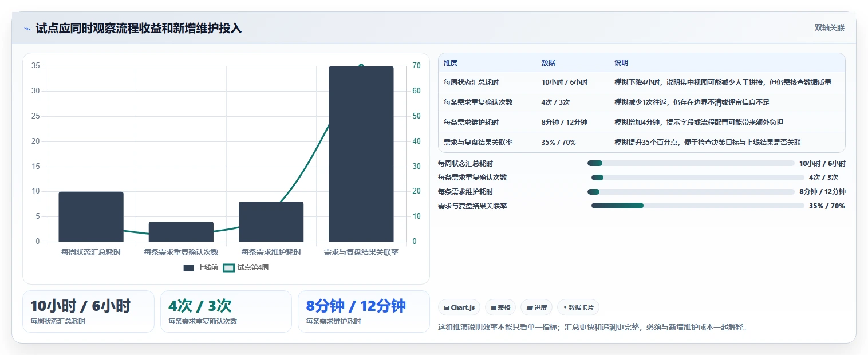
Task: Click the 10小时 / 6小时 stat card
Action: 88,311
